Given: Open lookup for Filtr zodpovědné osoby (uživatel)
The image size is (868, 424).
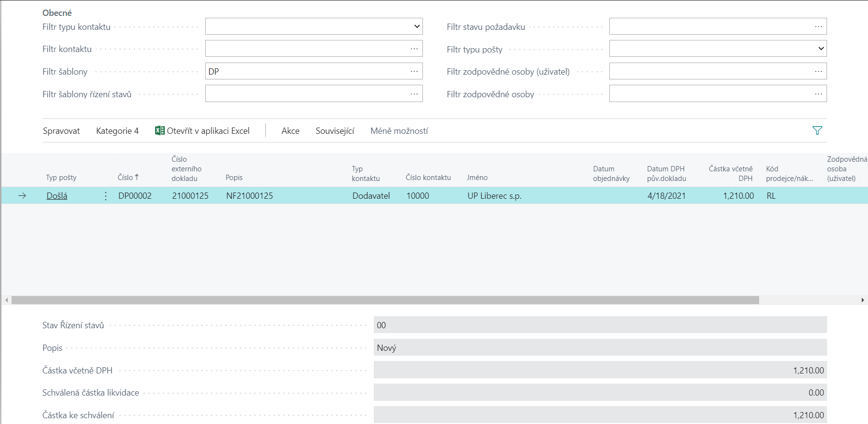Looking at the screenshot, I should 818,71.
